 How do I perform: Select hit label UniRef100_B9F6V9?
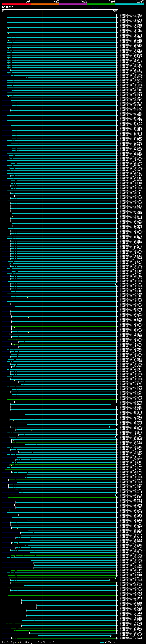point(131,72)
